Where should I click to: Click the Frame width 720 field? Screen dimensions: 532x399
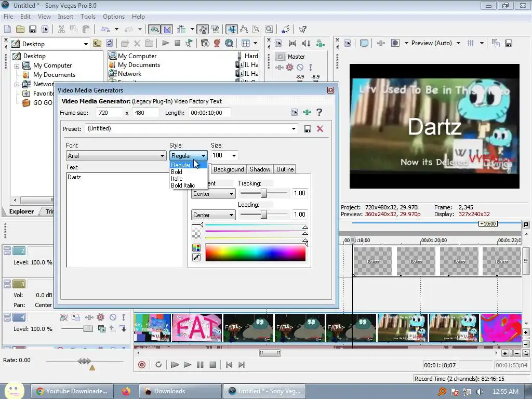click(109, 113)
